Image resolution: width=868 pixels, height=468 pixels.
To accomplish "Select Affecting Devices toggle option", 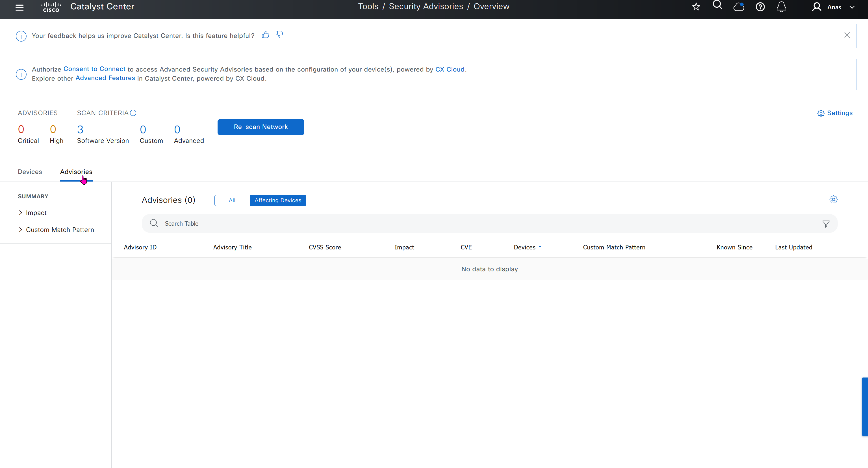I will 278,200.
